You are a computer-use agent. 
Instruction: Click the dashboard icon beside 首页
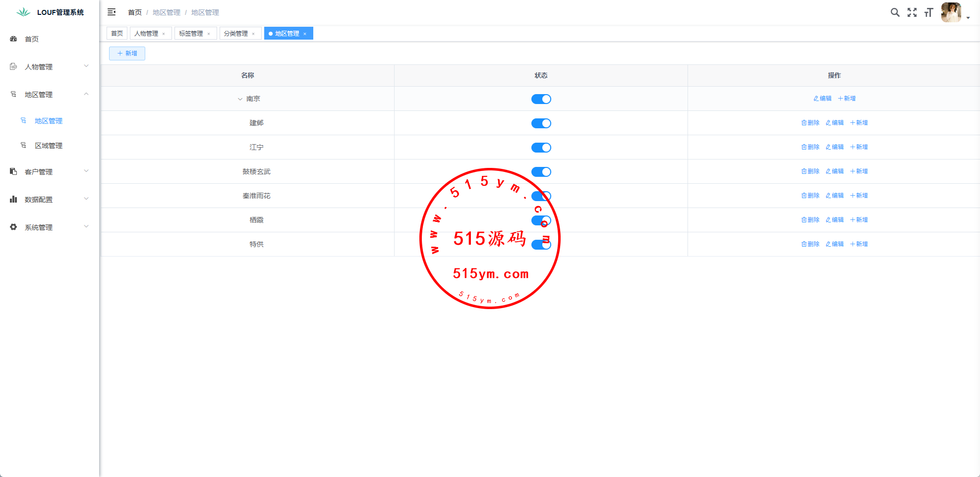point(13,39)
